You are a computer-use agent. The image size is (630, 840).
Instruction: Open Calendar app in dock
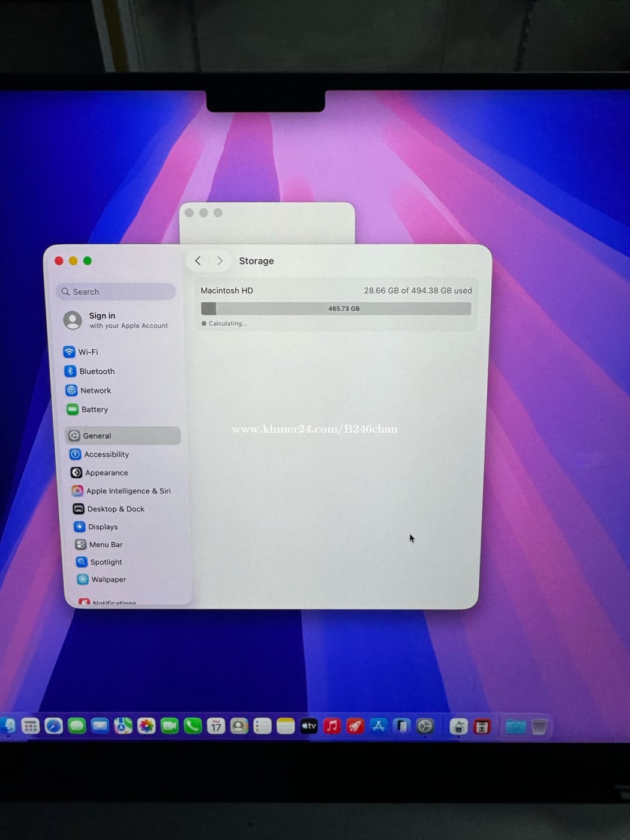(x=216, y=727)
